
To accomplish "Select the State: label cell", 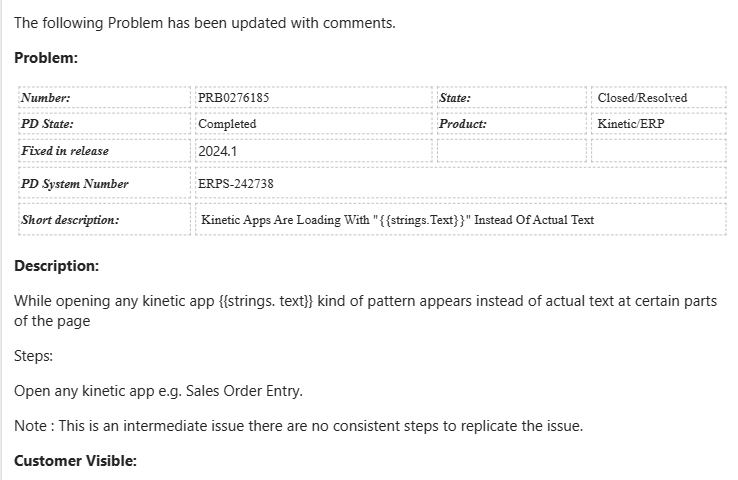I will click(455, 98).
